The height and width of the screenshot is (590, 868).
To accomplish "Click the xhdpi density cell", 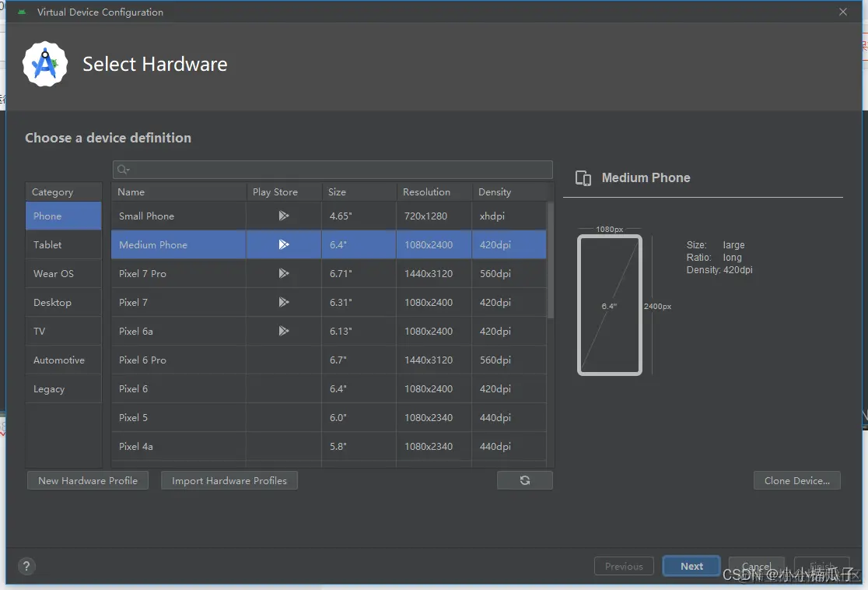I will click(509, 216).
